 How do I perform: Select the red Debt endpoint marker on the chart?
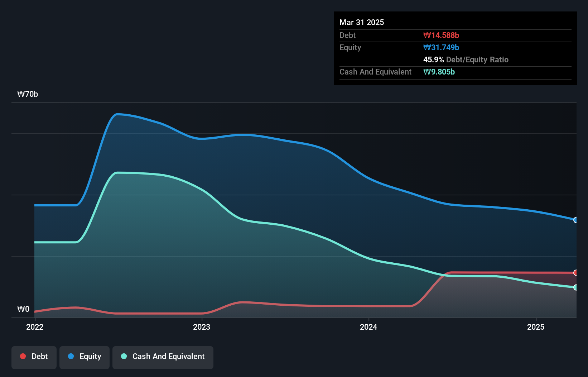(576, 273)
